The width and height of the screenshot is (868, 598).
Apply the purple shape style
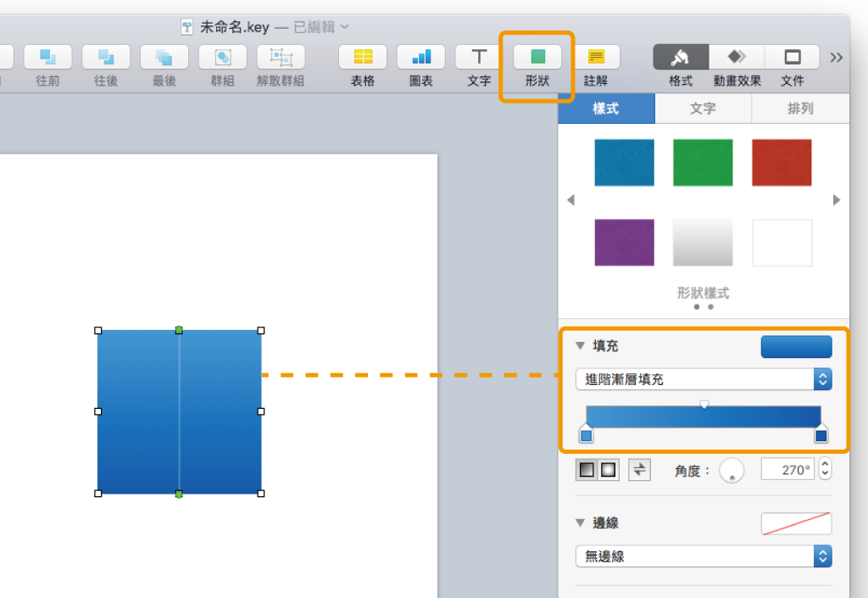tap(624, 243)
